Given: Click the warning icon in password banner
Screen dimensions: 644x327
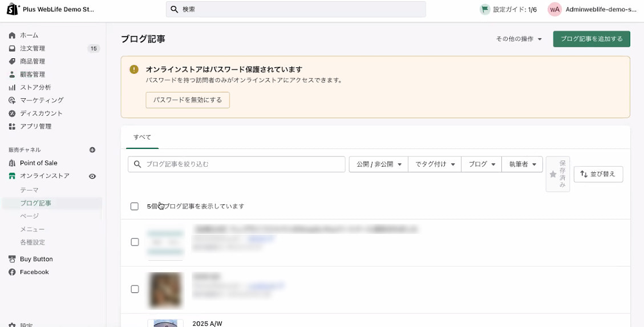Looking at the screenshot, I should [x=134, y=69].
